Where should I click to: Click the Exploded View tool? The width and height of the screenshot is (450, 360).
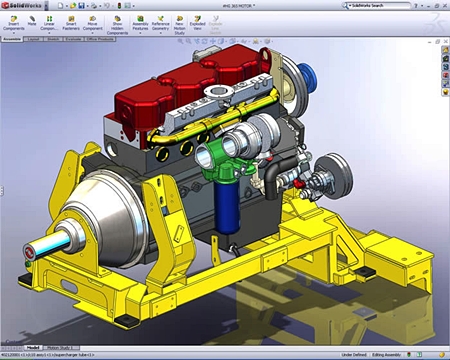coord(197,23)
